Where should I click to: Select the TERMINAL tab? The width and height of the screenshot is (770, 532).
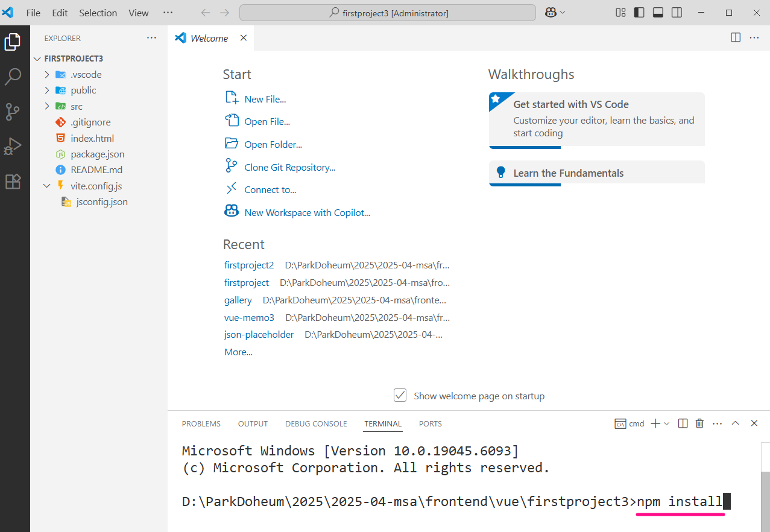pos(383,424)
